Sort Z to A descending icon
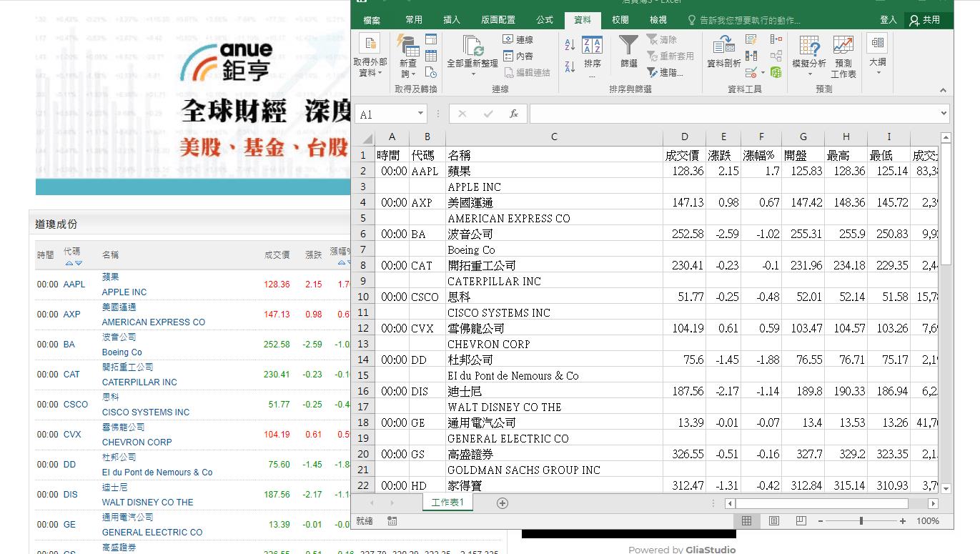 (x=570, y=66)
